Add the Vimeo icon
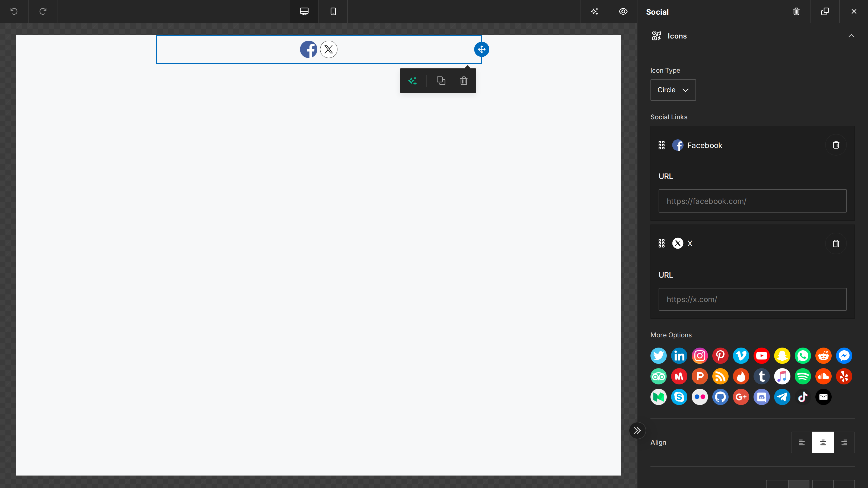Image resolution: width=868 pixels, height=488 pixels. pyautogui.click(x=741, y=356)
